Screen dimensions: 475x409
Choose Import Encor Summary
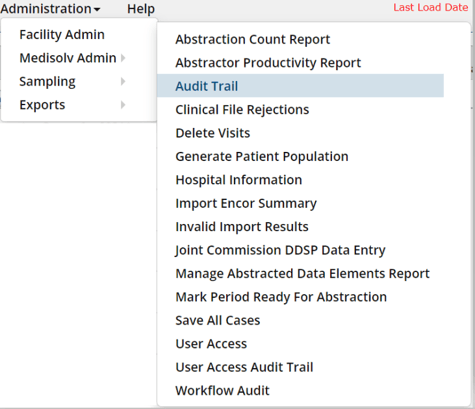246,203
